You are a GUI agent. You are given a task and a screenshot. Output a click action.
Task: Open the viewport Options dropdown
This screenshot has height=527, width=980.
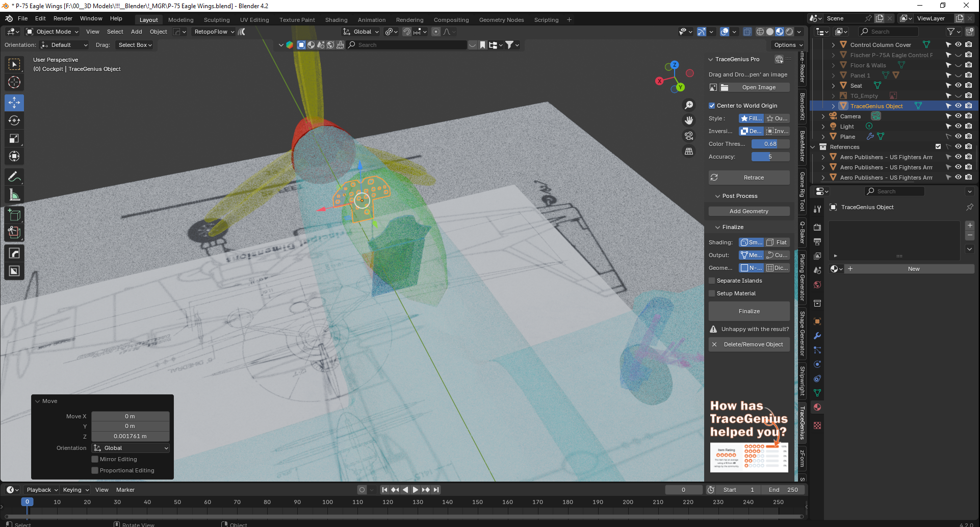point(788,45)
